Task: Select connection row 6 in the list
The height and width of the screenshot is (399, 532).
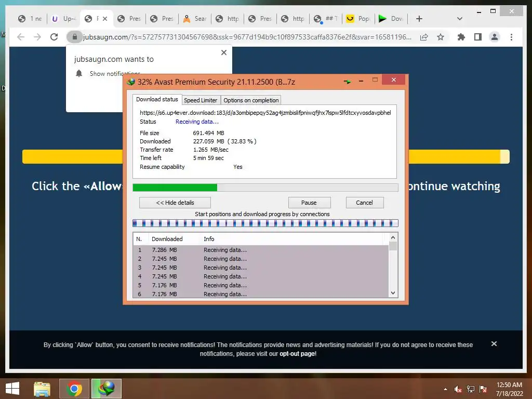Action: point(261,294)
